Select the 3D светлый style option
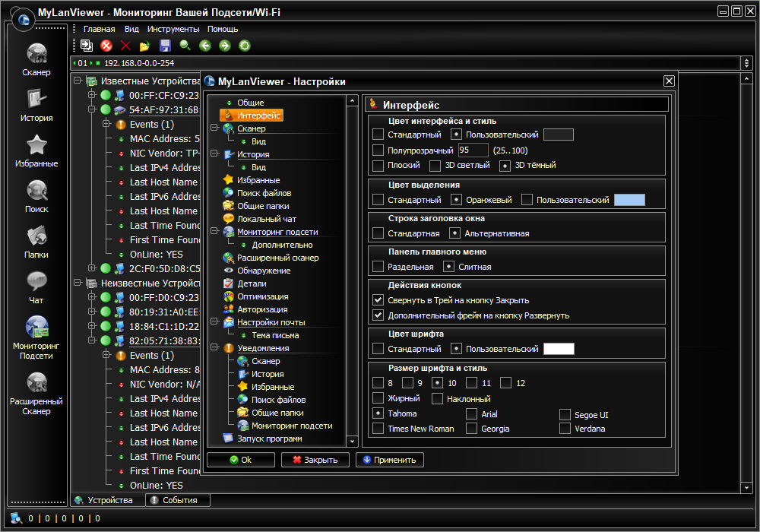Screen dimensions: 760x532 [x=435, y=166]
